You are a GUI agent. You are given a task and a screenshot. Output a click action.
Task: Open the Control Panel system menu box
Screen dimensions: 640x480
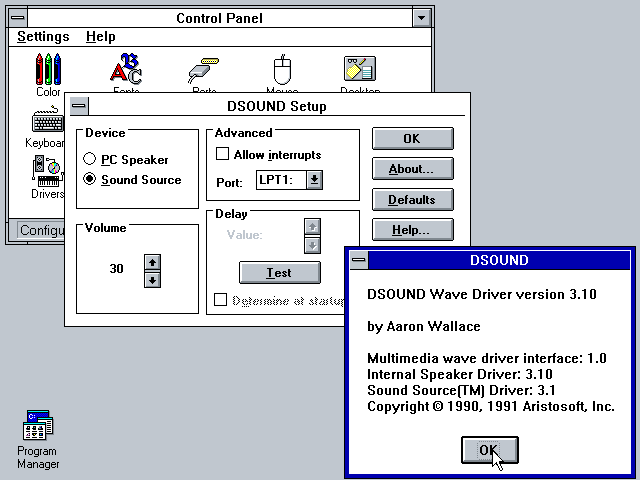[x=18, y=18]
